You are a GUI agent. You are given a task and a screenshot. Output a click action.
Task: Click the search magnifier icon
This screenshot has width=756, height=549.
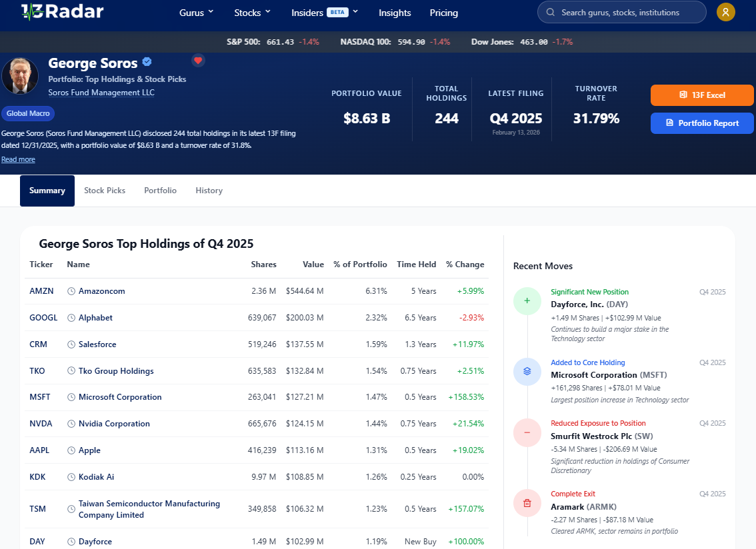(550, 13)
